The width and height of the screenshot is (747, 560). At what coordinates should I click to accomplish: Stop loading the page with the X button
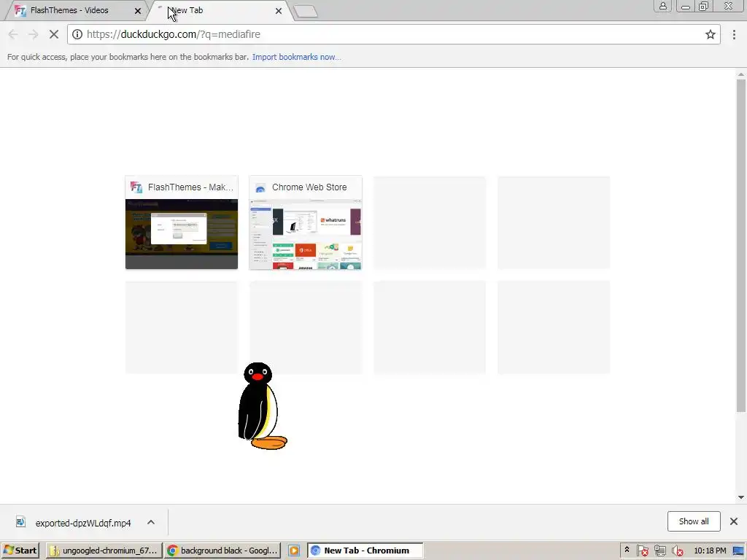click(54, 34)
